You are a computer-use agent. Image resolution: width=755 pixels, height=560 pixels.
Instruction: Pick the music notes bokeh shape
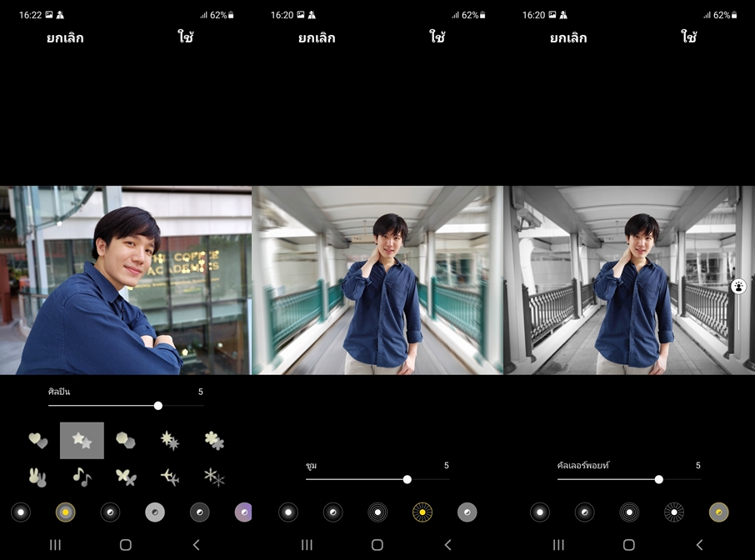click(82, 477)
